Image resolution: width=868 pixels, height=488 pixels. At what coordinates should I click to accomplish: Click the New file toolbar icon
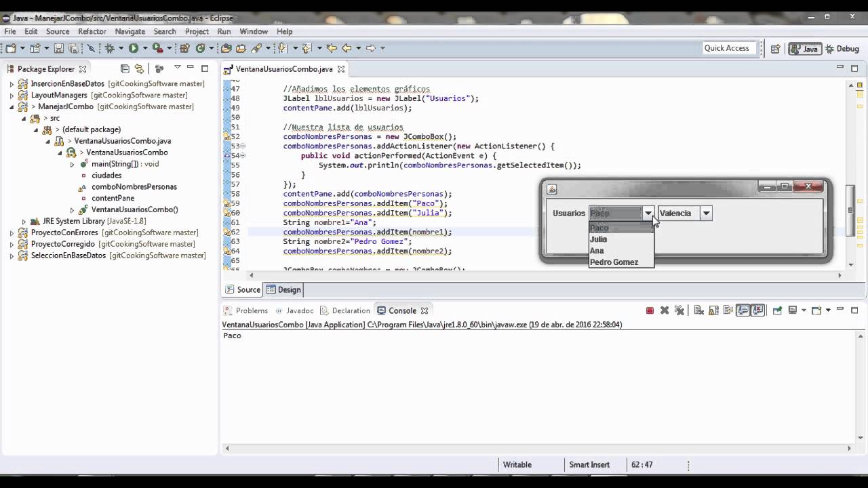point(11,48)
